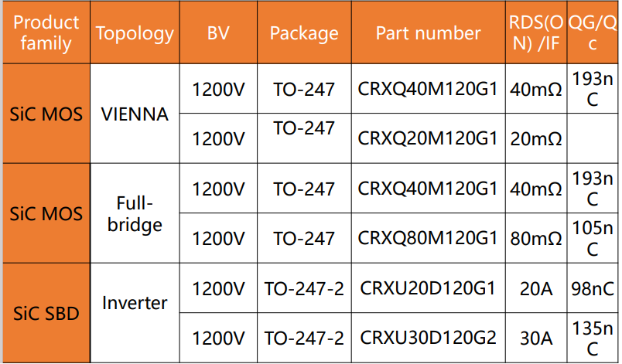
Task: Select the Package header cell
Action: (x=304, y=32)
